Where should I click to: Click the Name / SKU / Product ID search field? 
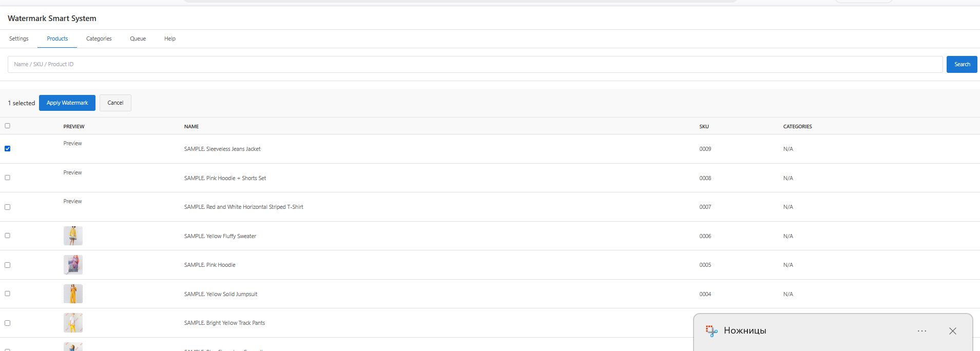click(475, 64)
